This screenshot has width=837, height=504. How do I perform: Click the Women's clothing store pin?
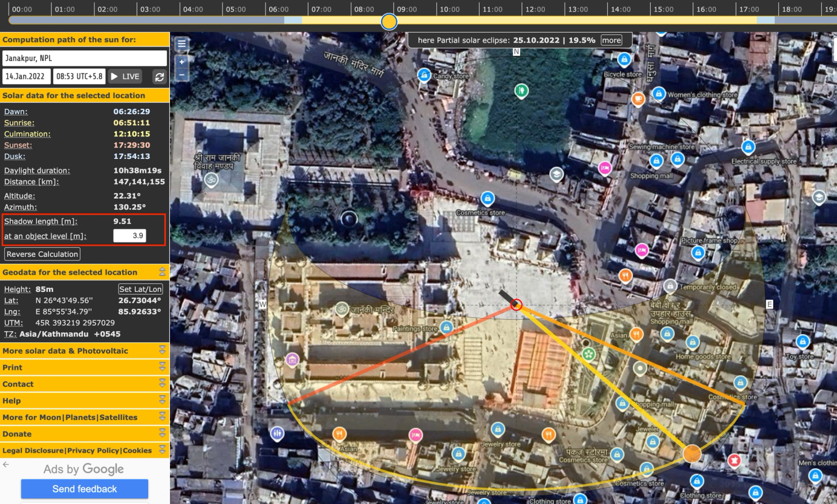[659, 94]
